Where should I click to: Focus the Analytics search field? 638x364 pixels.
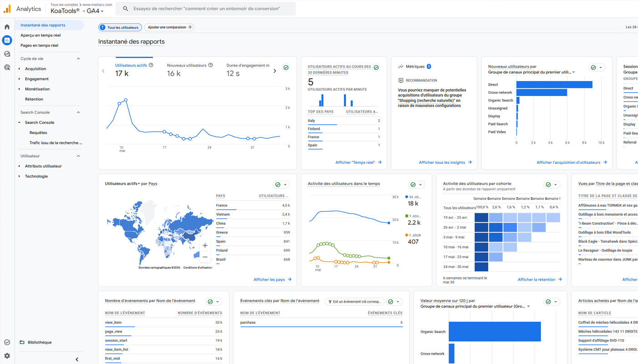coord(205,9)
